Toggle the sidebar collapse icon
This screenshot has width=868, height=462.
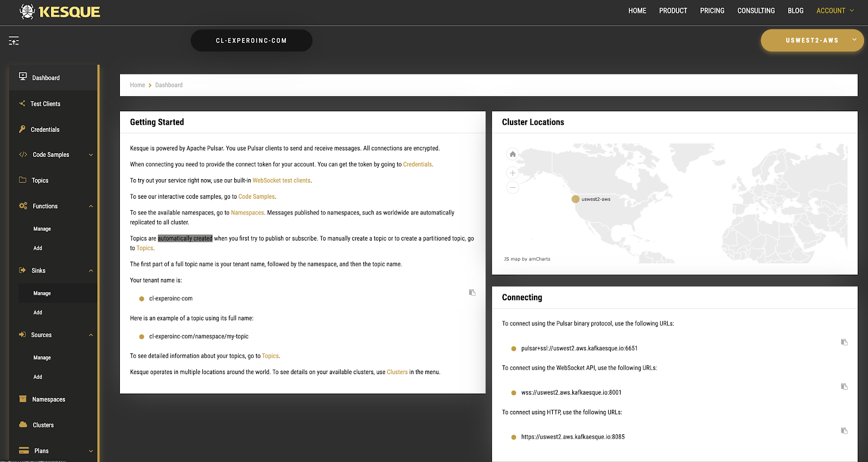point(14,41)
